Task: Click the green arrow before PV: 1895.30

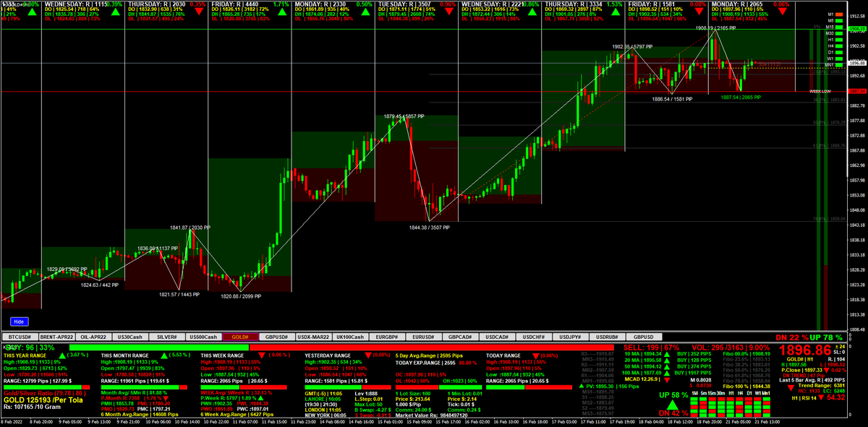Action: [x=581, y=386]
